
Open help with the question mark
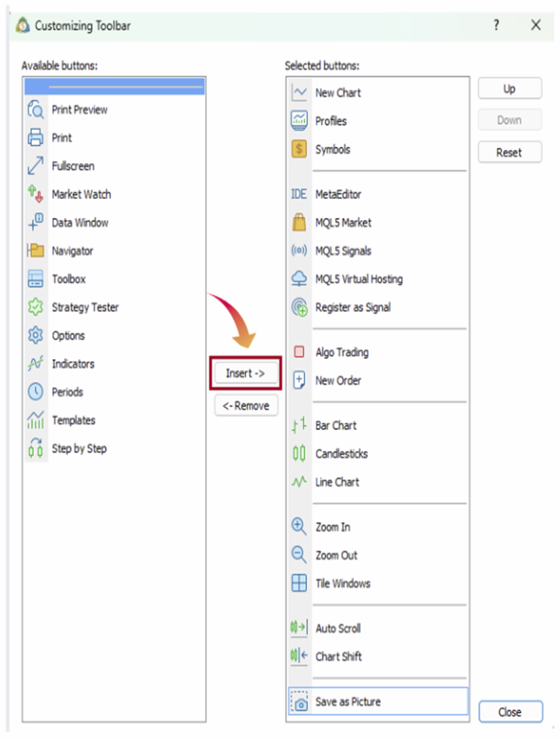click(x=496, y=26)
